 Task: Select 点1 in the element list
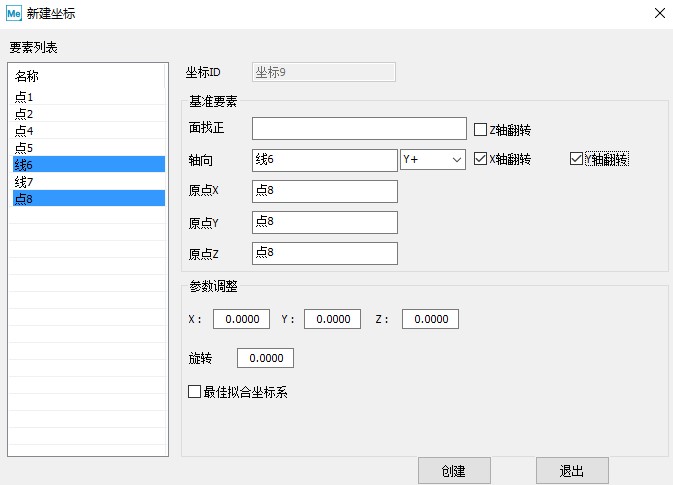25,97
